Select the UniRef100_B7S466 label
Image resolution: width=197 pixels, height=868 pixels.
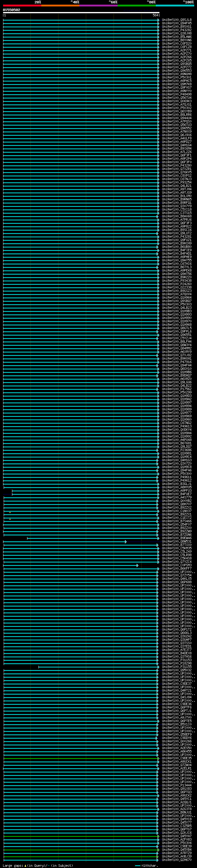[177, 521]
